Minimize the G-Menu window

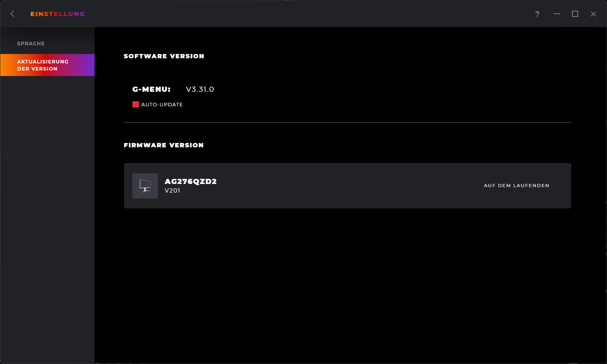(x=557, y=14)
